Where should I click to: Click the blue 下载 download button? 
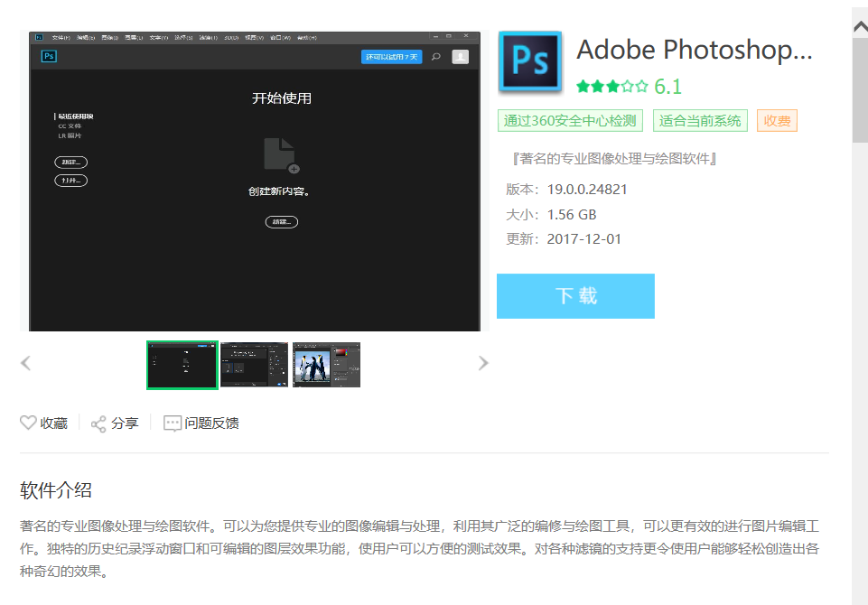point(575,296)
